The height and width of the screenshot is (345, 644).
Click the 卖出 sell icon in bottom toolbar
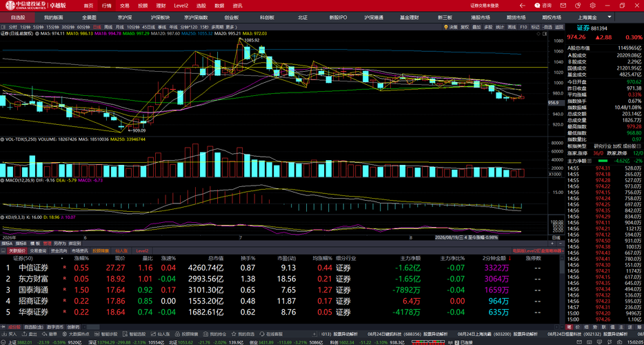(24, 335)
